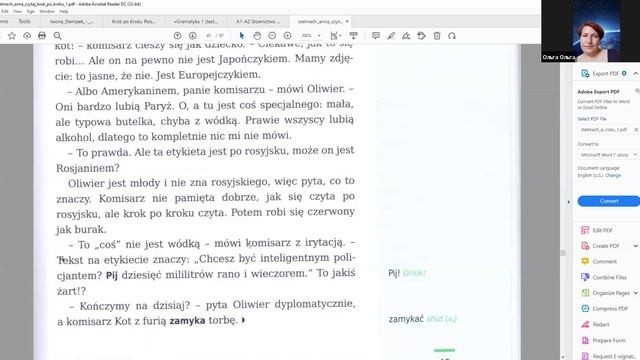
Task: Open the Window menu
Action: point(47,11)
